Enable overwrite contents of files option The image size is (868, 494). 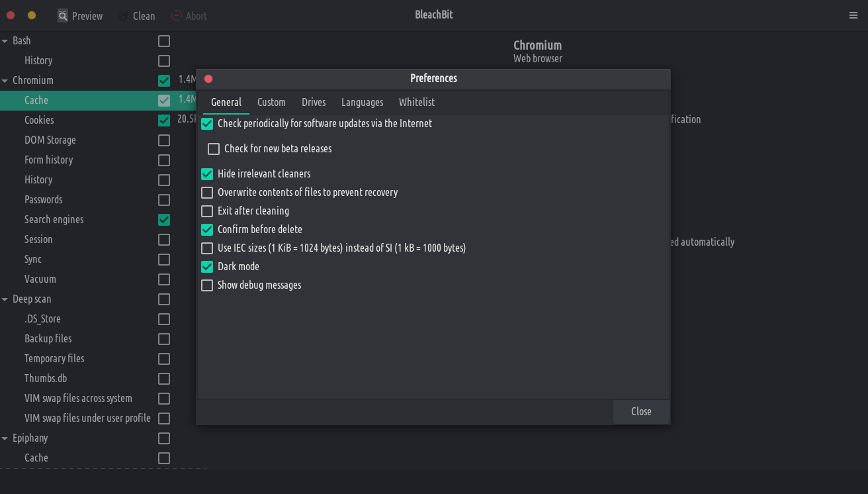(x=207, y=193)
